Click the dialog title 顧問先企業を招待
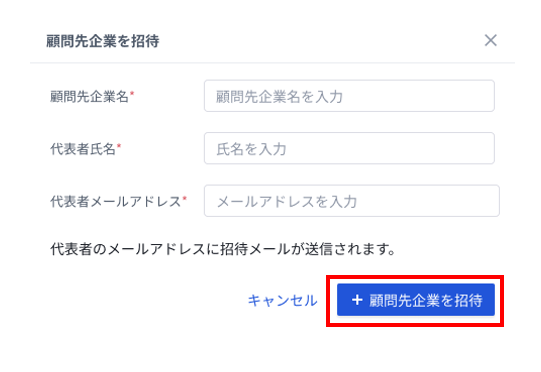Image resolution: width=541 pixels, height=372 pixels. [103, 41]
